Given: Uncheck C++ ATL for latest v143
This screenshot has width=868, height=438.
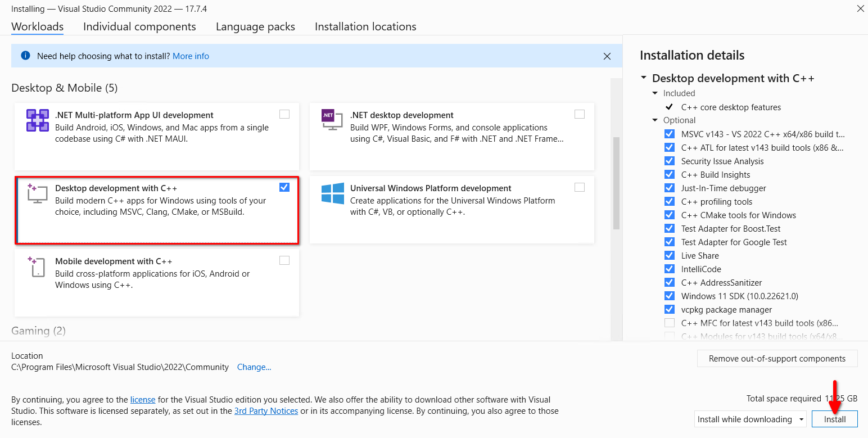Looking at the screenshot, I should pos(669,147).
